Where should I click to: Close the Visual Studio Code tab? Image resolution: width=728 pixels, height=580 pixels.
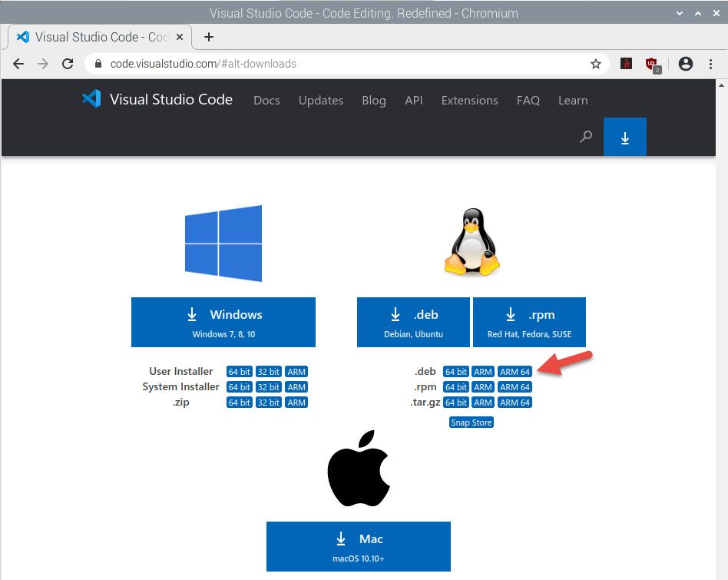pyautogui.click(x=180, y=37)
